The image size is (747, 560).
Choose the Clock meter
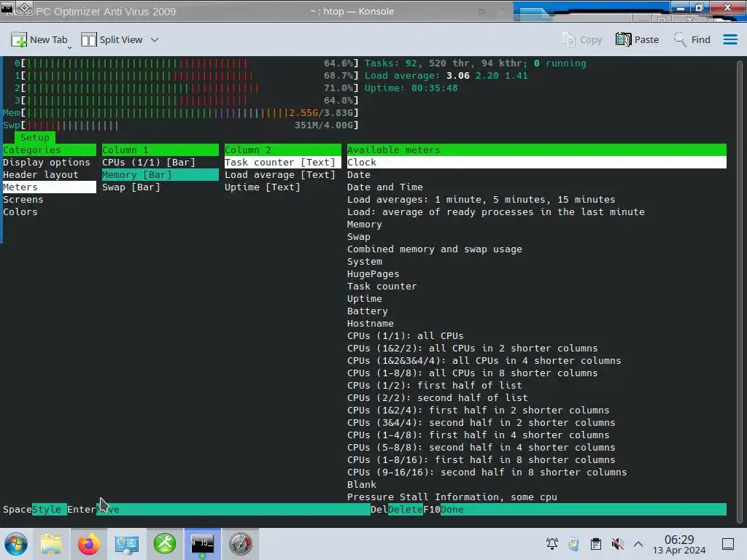(536, 163)
